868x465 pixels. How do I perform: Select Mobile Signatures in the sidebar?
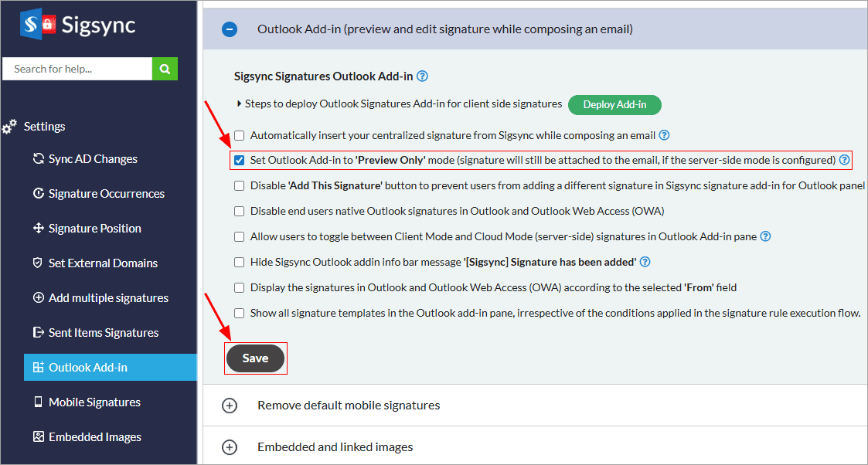pyautogui.click(x=94, y=402)
